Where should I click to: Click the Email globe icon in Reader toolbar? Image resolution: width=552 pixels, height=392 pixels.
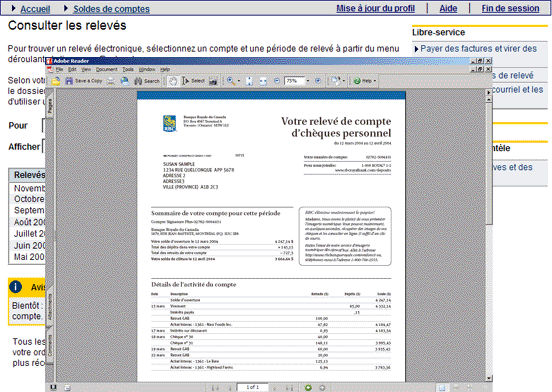(125, 81)
